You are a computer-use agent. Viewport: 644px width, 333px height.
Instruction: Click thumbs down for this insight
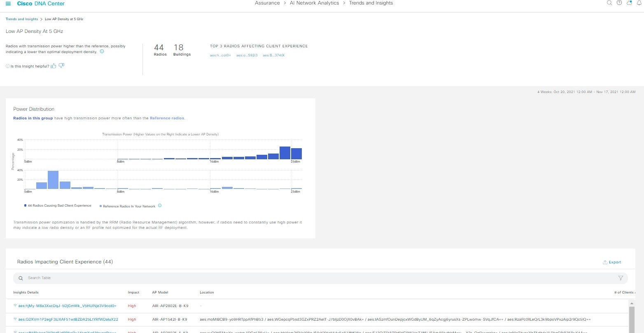tap(61, 66)
